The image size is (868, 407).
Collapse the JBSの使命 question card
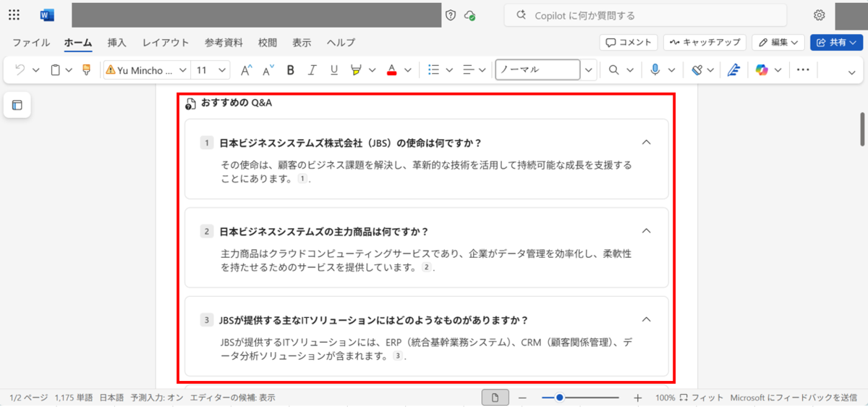coord(647,142)
